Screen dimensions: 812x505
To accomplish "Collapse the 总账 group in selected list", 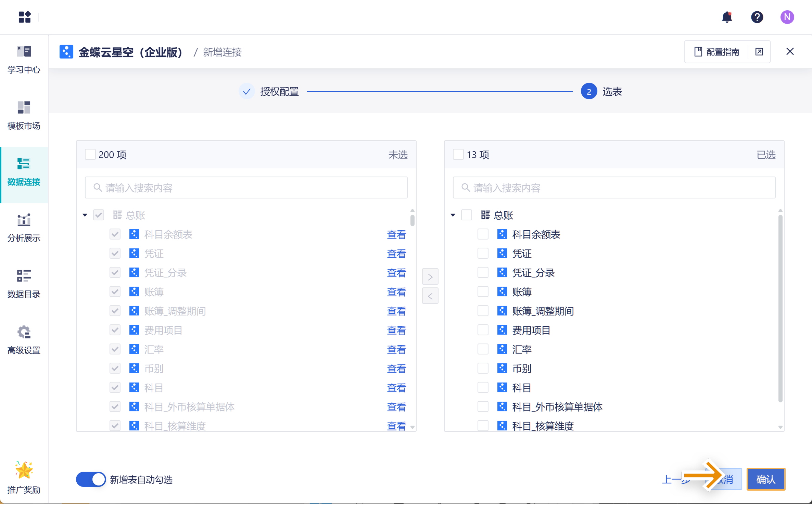I will (453, 215).
